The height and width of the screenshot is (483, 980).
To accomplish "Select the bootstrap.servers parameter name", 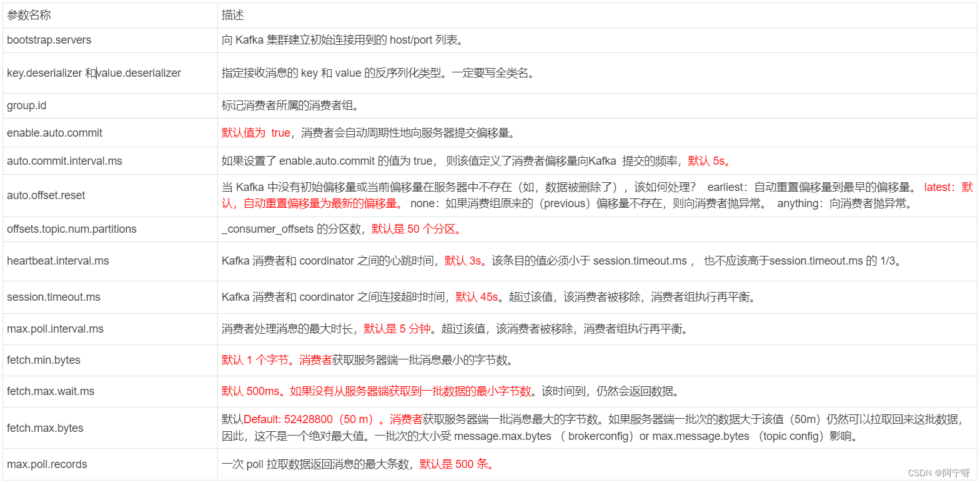I will click(x=49, y=40).
